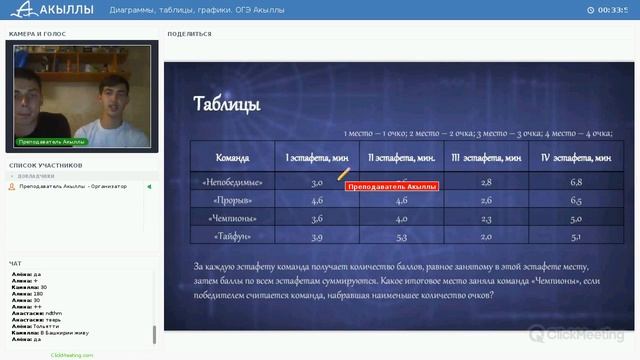Screen dimensions: 640x360
Task: Click the green speaker icon next to the organizer
Action: [149, 187]
